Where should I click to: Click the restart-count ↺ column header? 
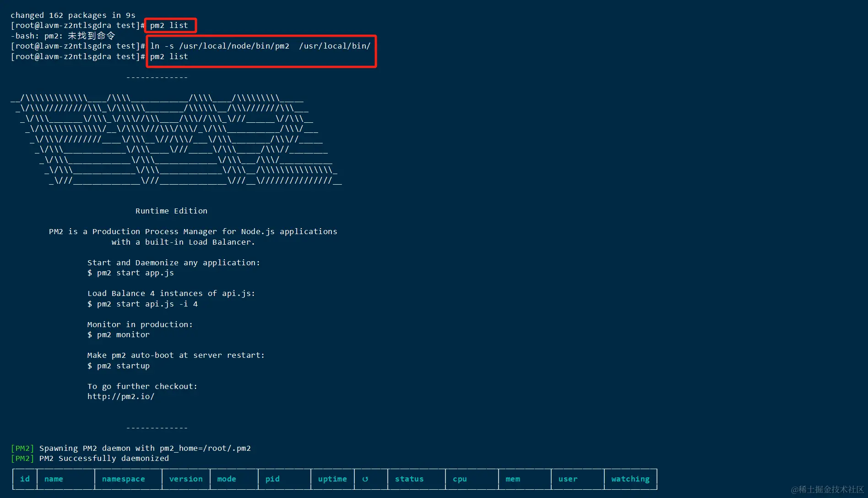(x=365, y=479)
